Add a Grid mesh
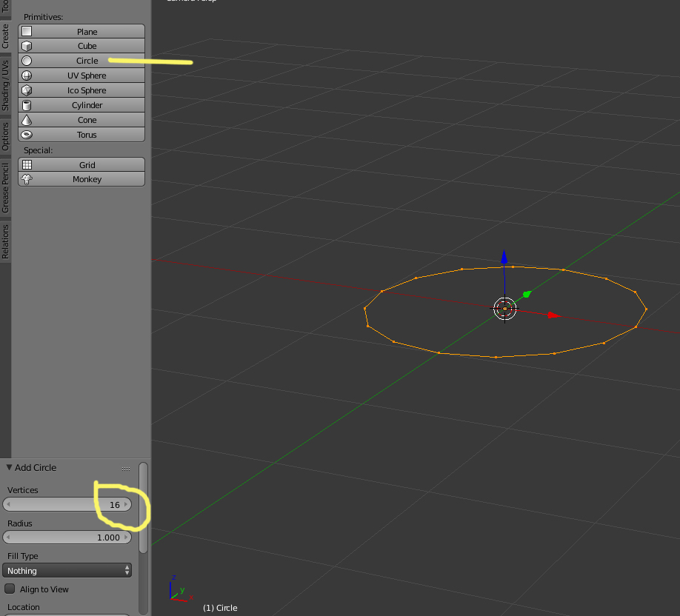This screenshot has width=680, height=616. tap(81, 164)
